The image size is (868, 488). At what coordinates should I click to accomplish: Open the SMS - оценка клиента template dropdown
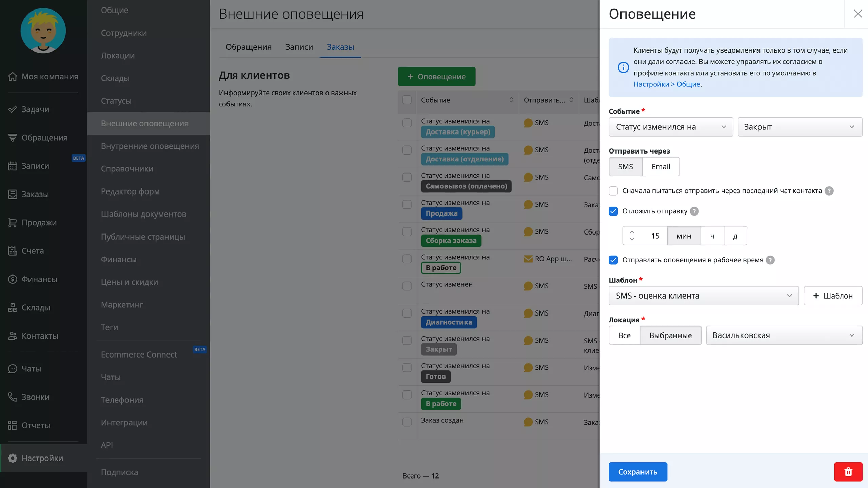(x=703, y=296)
